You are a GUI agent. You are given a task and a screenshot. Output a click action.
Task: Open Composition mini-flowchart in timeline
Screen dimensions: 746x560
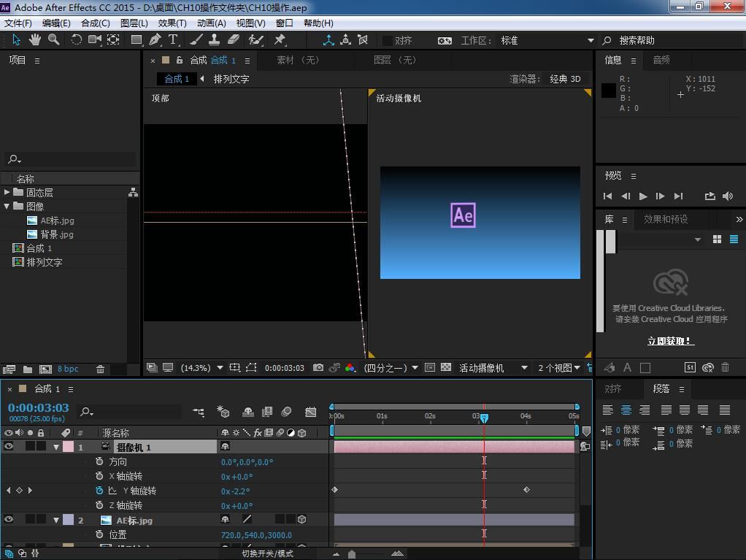(199, 412)
